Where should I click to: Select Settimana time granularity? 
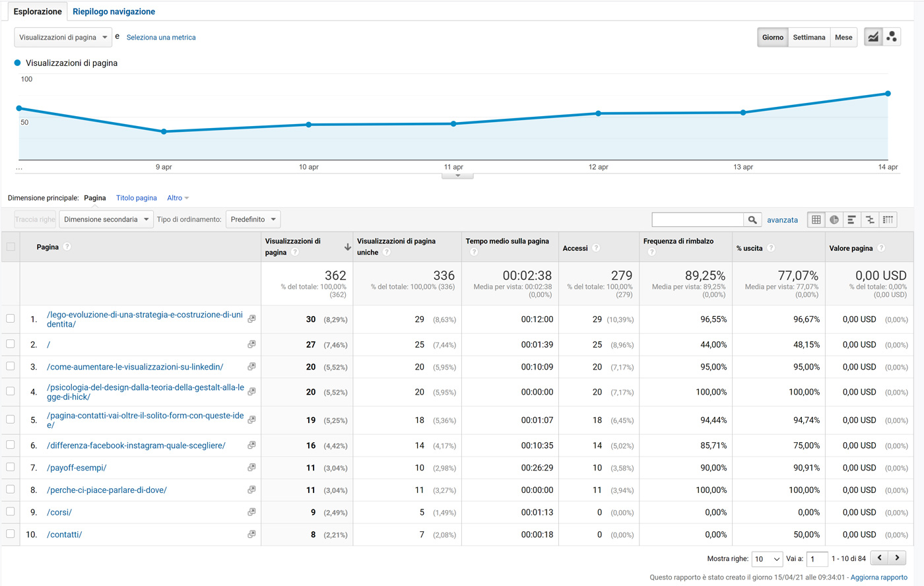tap(809, 37)
